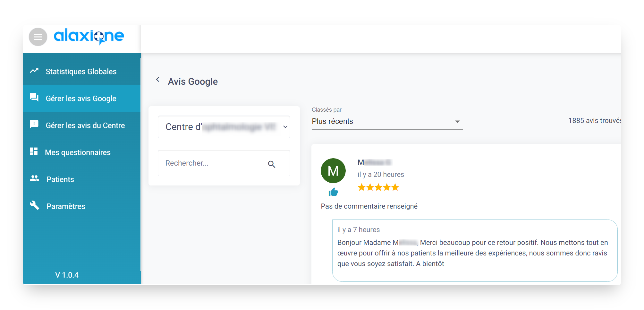
Task: Click the Statistiques Globales trend icon
Action: [34, 71]
